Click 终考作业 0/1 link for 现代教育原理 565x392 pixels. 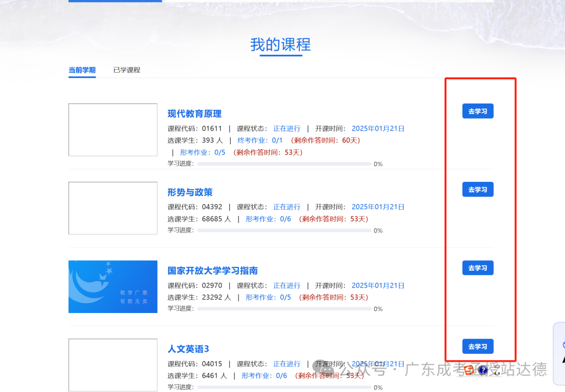pyautogui.click(x=260, y=141)
